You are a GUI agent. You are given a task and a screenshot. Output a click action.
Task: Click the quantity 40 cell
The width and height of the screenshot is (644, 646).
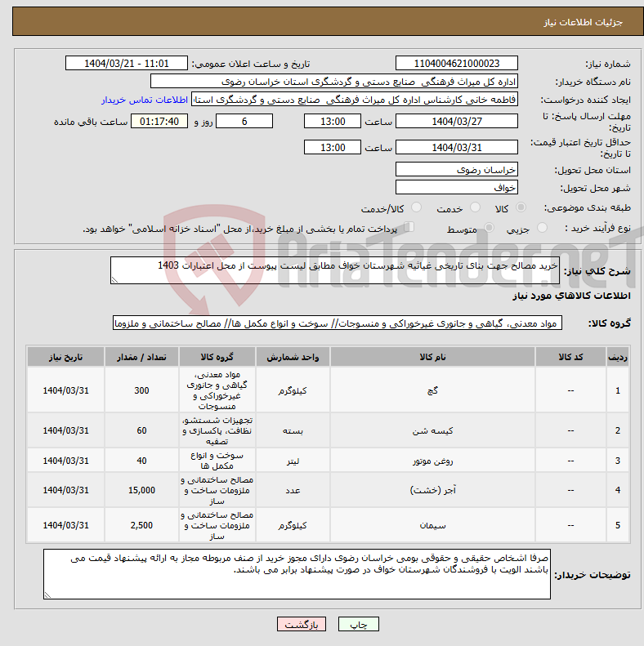click(141, 461)
